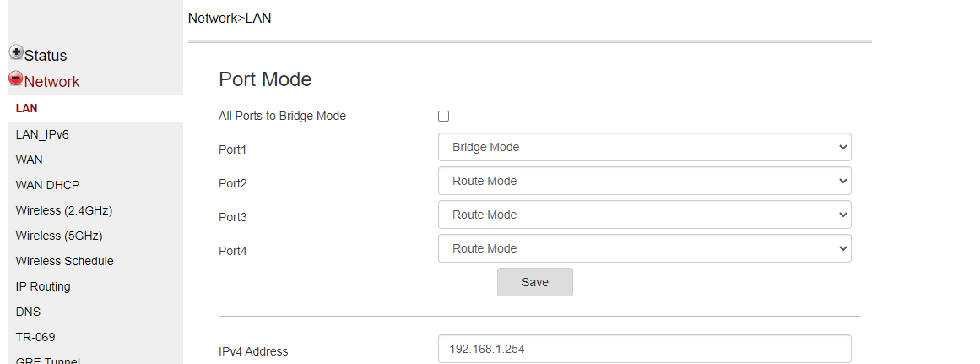Open the TR-069 configuration page
980x364 pixels.
(35, 337)
